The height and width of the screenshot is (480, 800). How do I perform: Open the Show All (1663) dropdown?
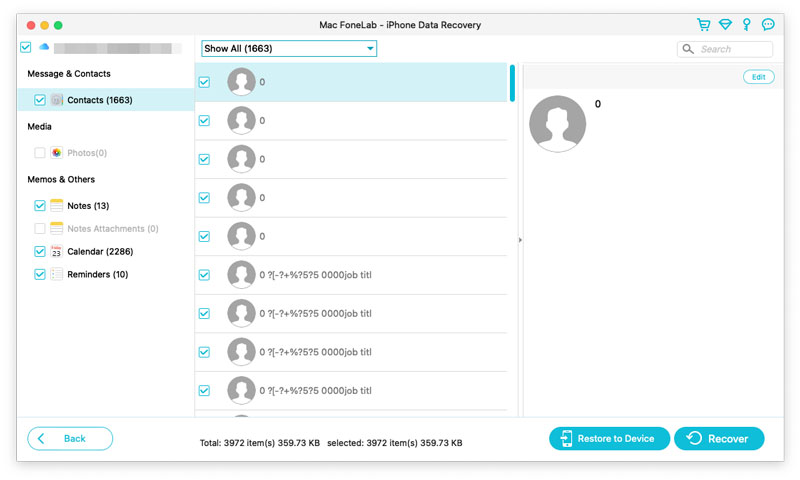pos(289,48)
